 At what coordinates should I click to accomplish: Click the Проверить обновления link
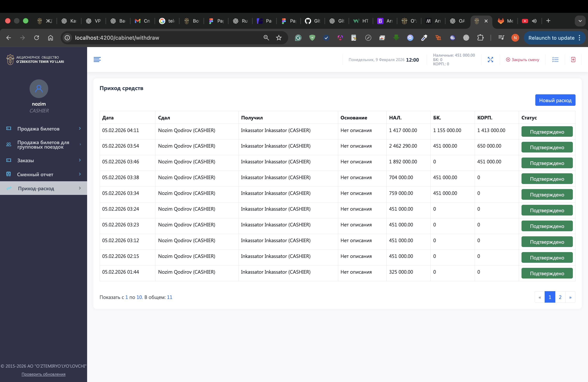pos(44,374)
